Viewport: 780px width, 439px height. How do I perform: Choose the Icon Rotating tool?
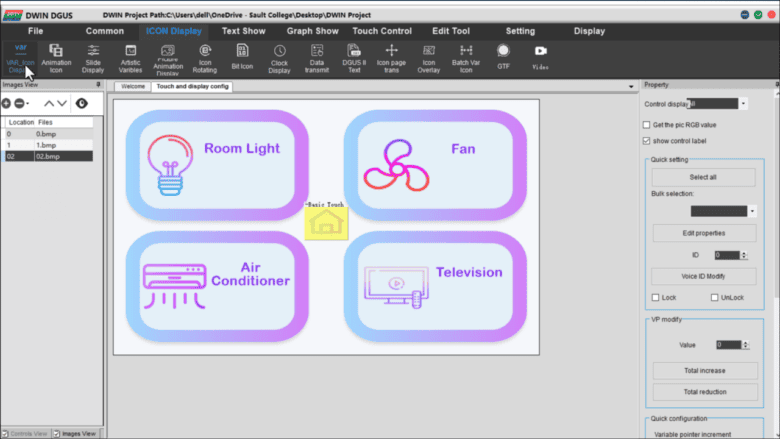point(204,58)
